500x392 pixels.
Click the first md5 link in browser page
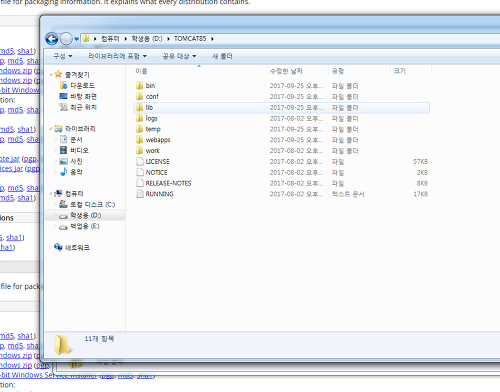pos(7,51)
